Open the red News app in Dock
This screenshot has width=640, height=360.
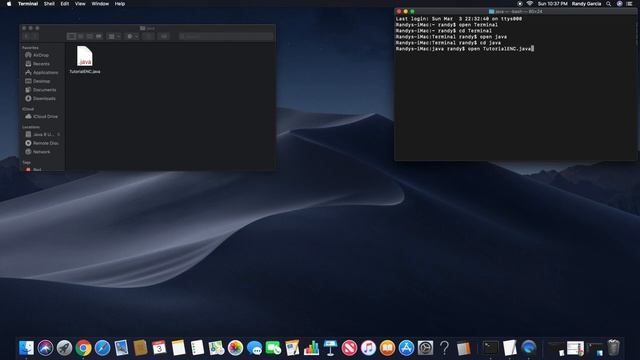pyautogui.click(x=349, y=348)
